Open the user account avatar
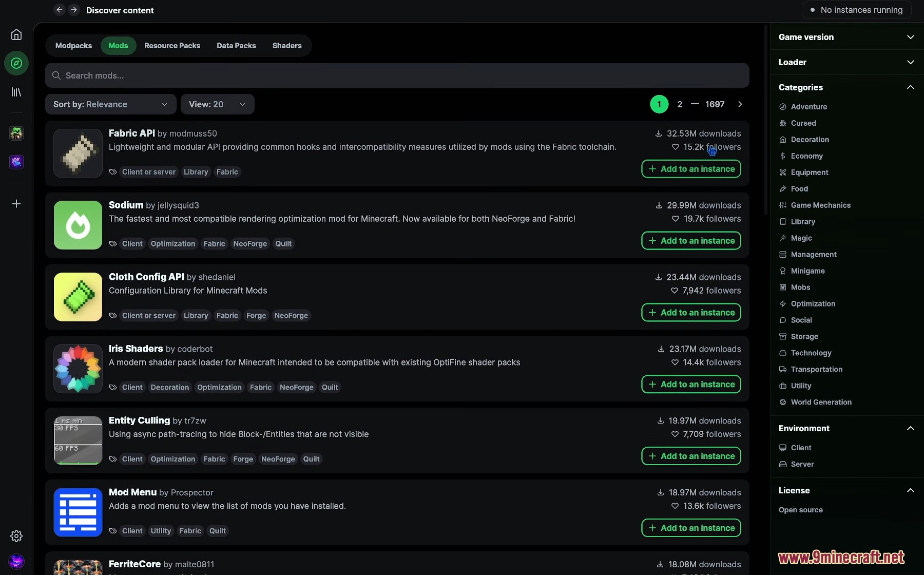 [16, 561]
